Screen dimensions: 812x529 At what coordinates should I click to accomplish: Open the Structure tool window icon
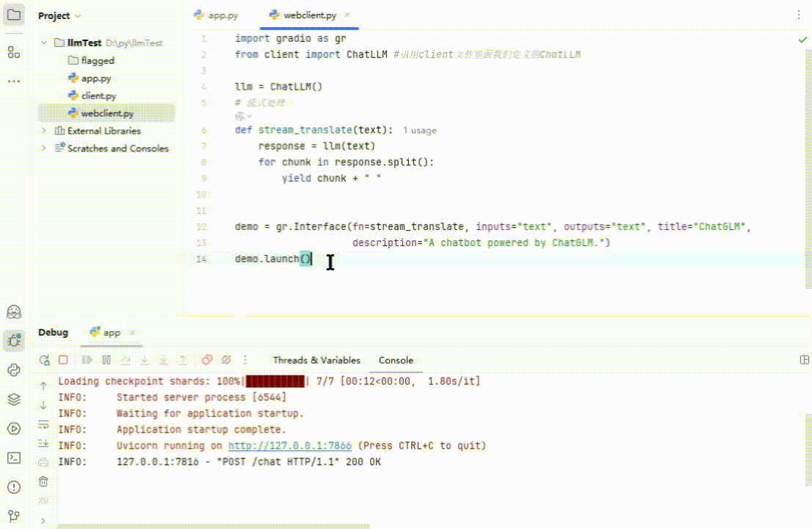pyautogui.click(x=14, y=52)
